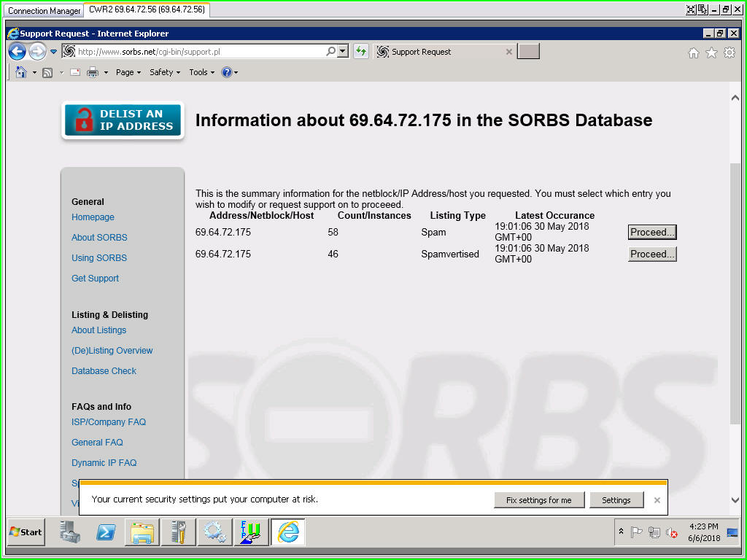Viewport: 747px width, 560px height.
Task: Focus the address bar showing sorbs.net URL
Action: 200,52
